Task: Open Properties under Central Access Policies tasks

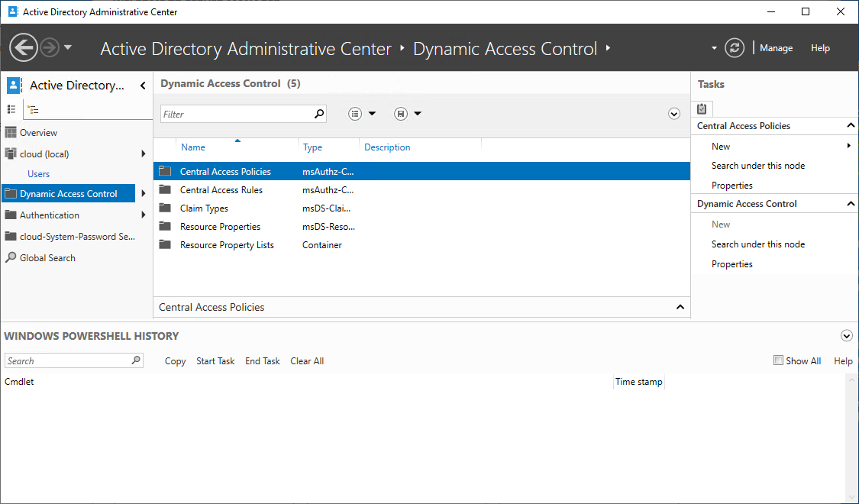Action: point(732,185)
